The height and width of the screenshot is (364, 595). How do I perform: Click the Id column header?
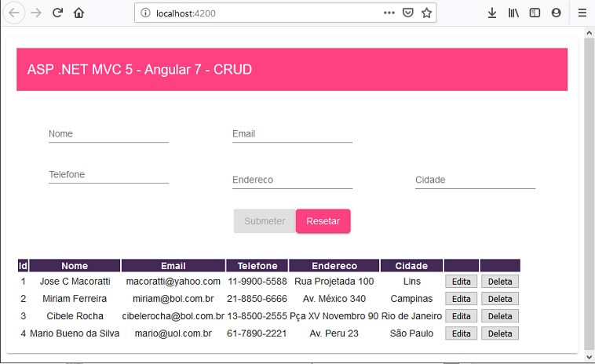point(23,266)
